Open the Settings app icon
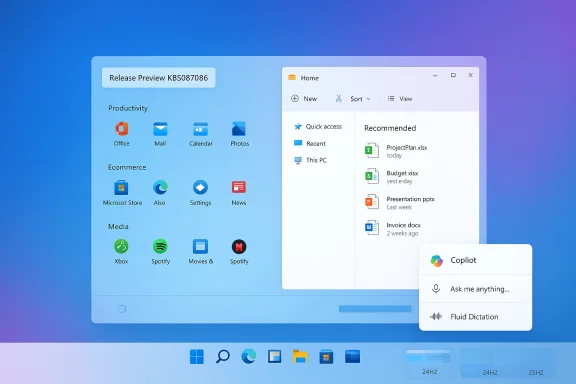 pos(200,188)
